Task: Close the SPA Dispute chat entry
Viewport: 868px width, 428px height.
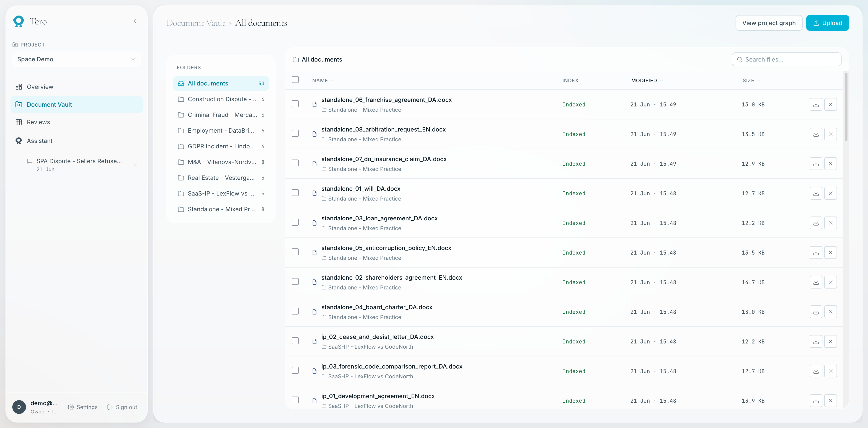Action: 135,165
